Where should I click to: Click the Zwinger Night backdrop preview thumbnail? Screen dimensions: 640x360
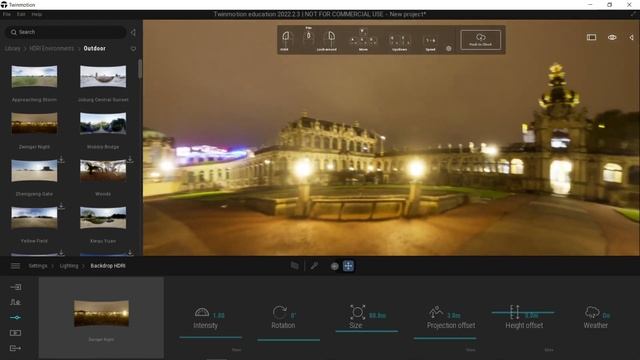click(x=101, y=313)
